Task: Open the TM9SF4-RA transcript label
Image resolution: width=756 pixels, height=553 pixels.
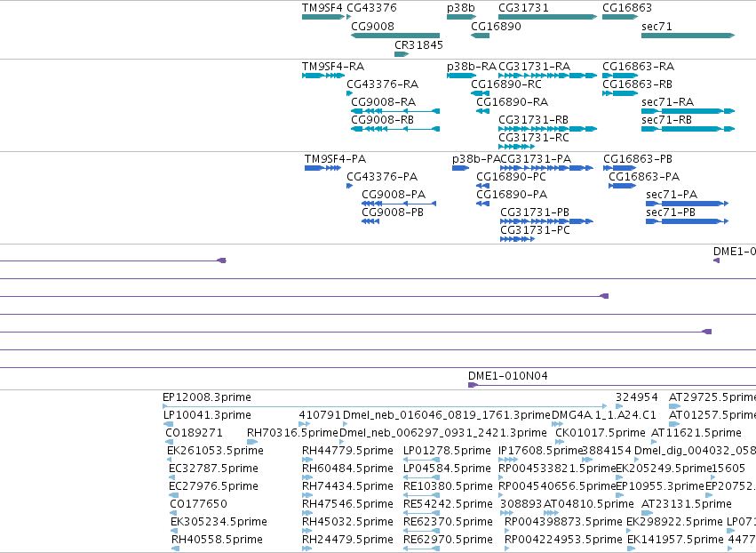Action: (333, 66)
